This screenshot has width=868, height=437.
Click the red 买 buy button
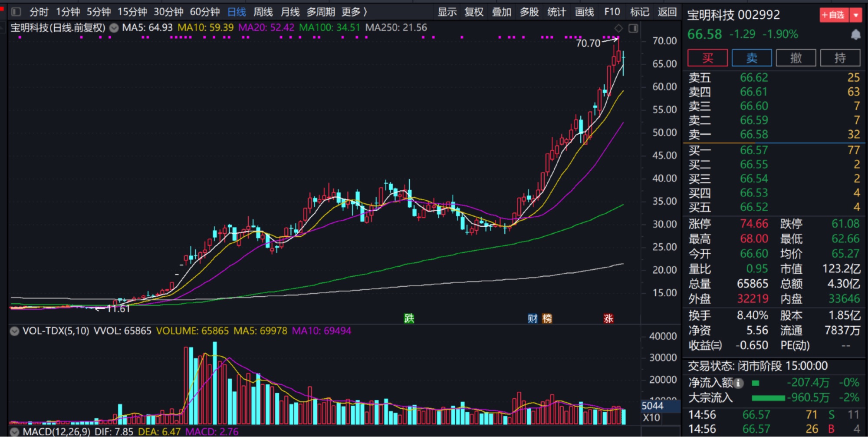708,58
